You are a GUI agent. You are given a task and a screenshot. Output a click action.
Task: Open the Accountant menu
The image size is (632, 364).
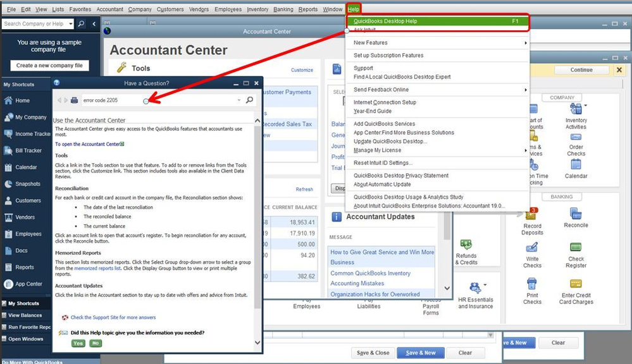click(109, 9)
